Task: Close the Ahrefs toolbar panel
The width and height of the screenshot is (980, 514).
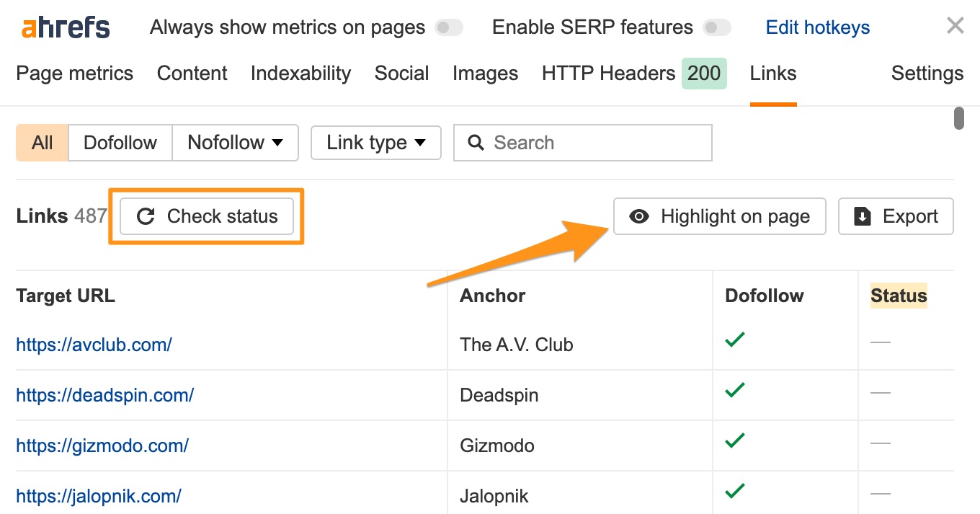Action: coord(955,25)
